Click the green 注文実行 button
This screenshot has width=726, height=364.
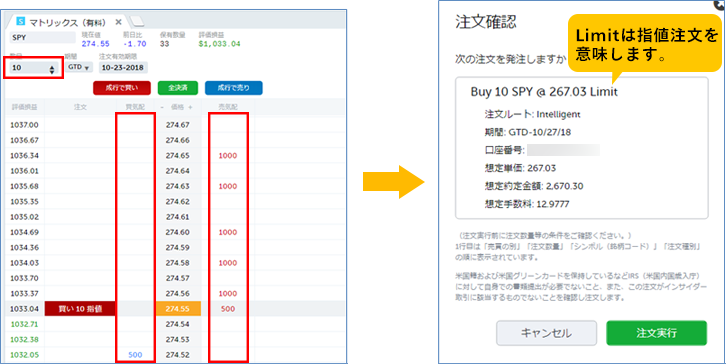[657, 333]
